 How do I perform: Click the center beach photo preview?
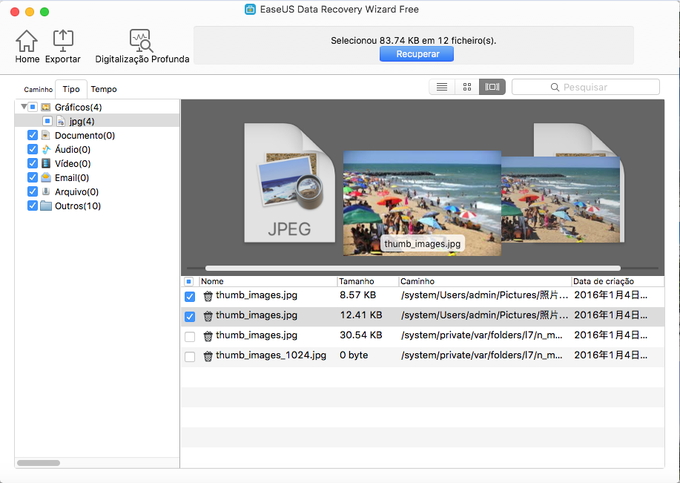click(x=422, y=203)
